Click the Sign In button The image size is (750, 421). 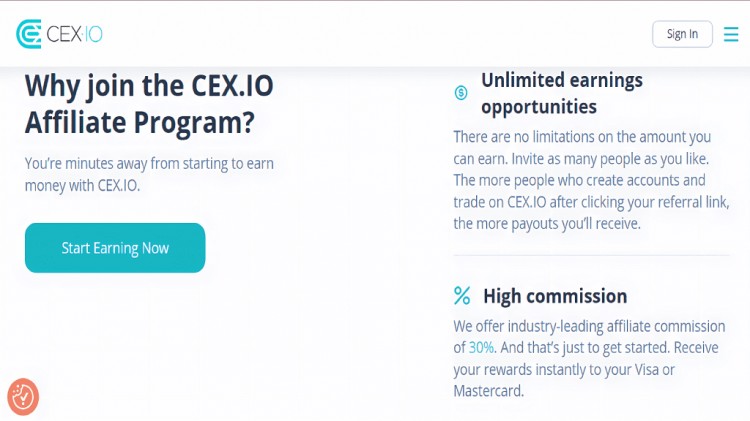point(682,34)
